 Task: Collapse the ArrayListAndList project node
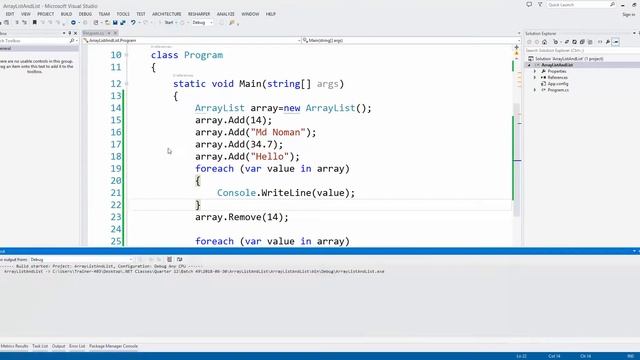[x=530, y=65]
